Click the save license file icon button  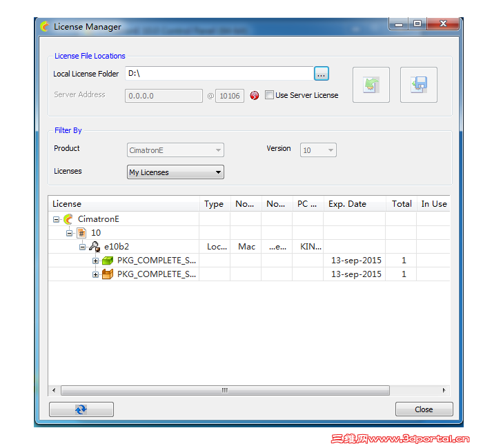(418, 85)
